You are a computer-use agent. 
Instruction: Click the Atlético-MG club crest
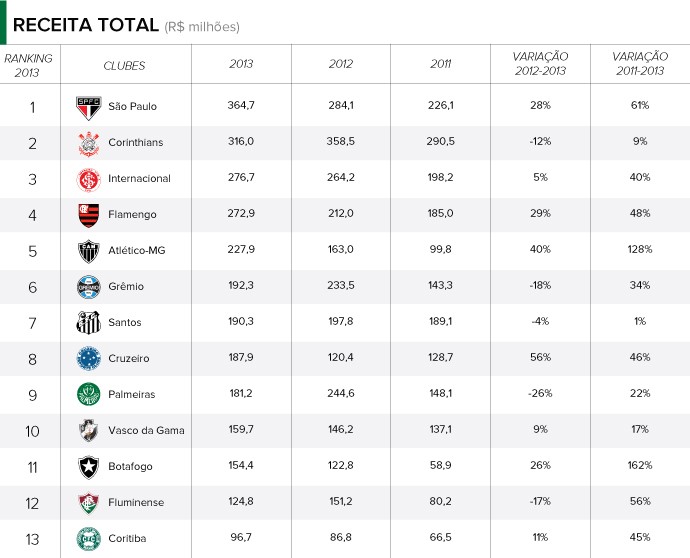(x=88, y=251)
